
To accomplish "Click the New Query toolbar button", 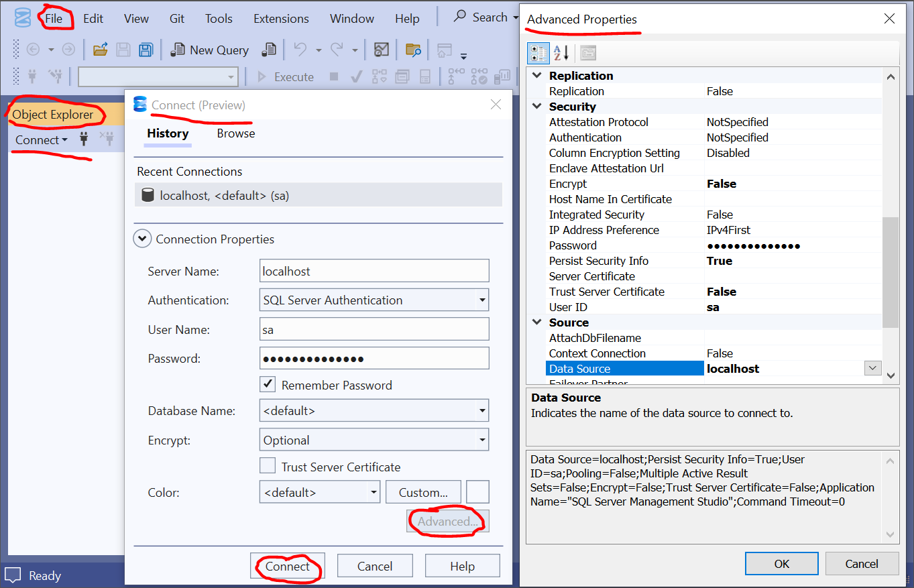I will 210,50.
